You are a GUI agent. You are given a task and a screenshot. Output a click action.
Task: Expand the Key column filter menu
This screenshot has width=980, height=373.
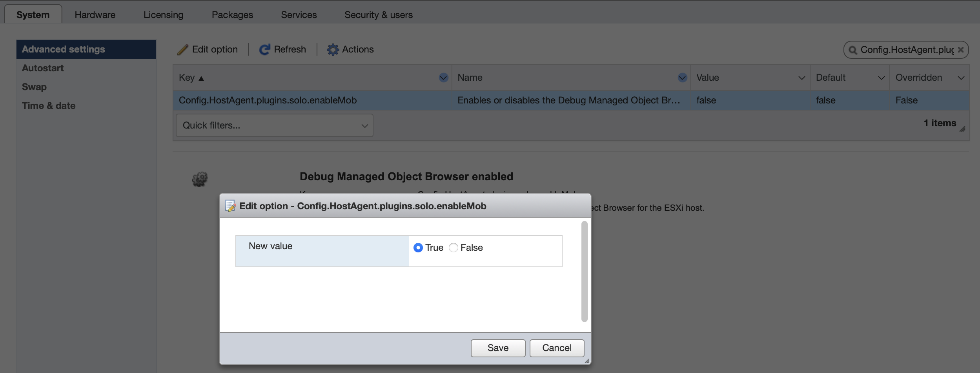[x=443, y=78]
